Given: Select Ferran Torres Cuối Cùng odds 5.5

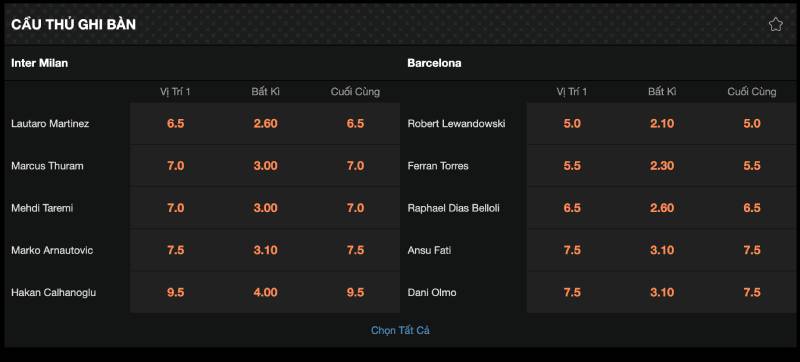Looking at the screenshot, I should [752, 166].
